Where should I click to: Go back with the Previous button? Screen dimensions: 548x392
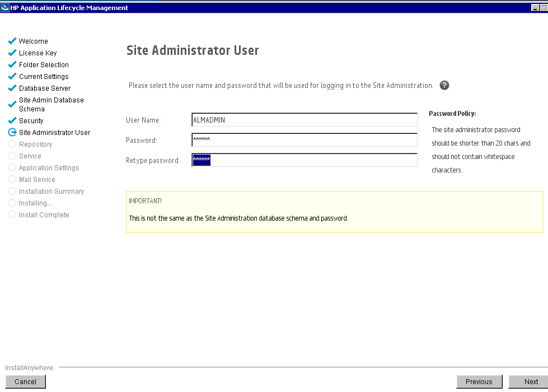point(479,381)
